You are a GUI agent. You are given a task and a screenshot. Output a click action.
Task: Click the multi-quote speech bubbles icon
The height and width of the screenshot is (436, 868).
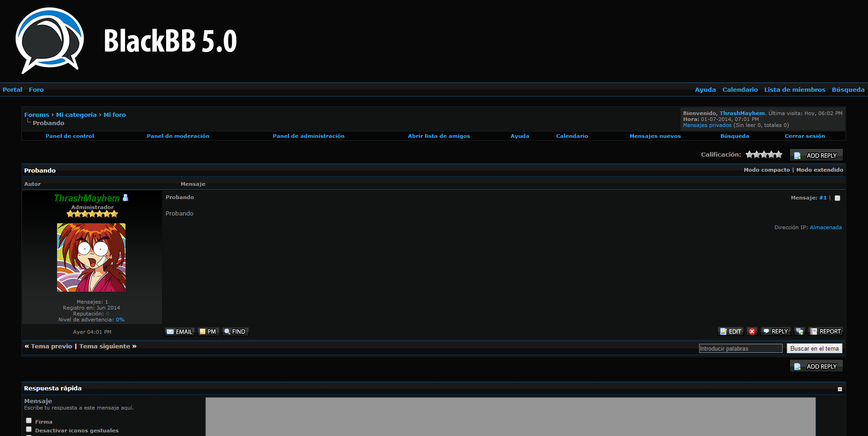tap(800, 331)
